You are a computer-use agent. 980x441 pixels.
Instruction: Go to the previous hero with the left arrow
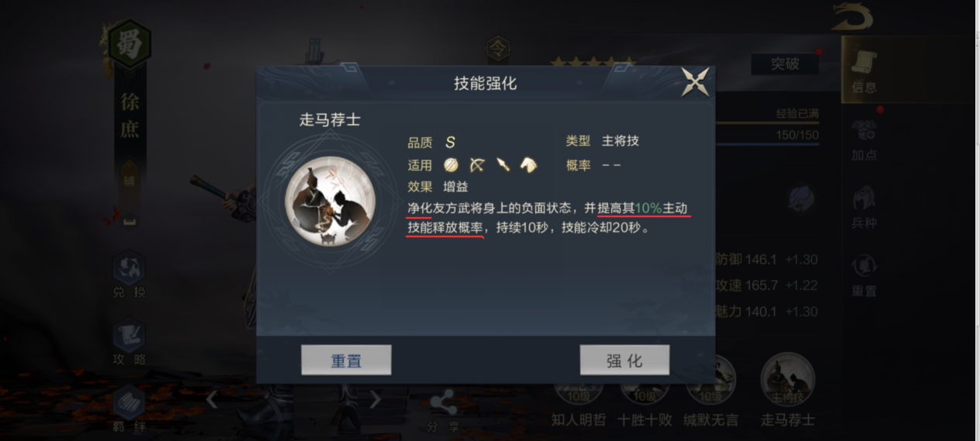coord(211,399)
